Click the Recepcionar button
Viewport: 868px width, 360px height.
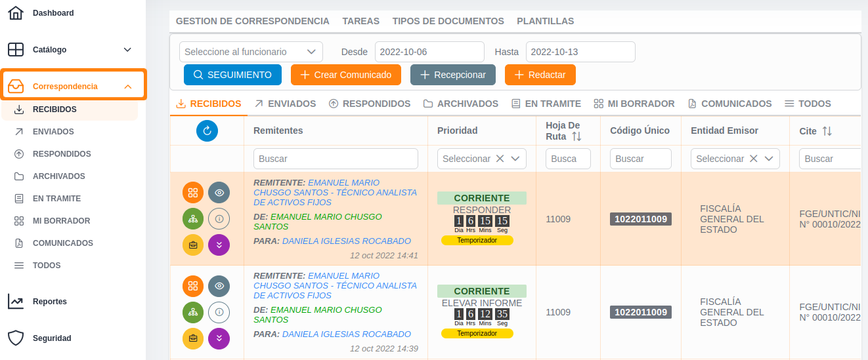453,75
